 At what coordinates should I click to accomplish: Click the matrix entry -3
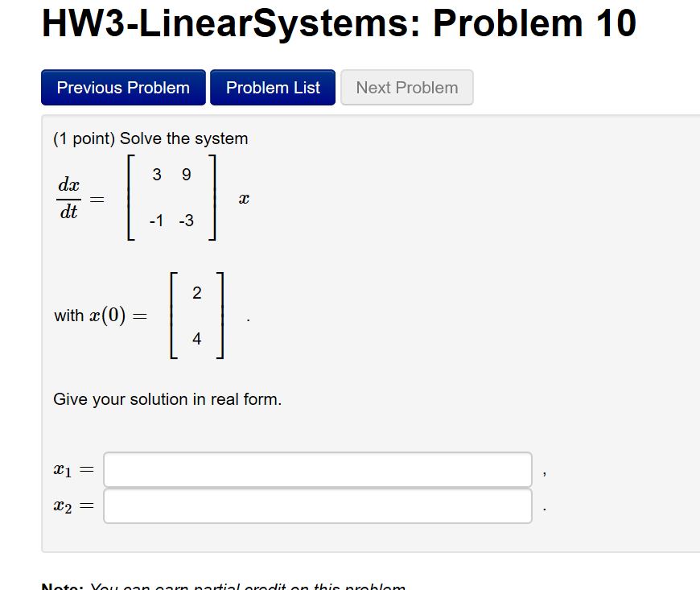(186, 221)
